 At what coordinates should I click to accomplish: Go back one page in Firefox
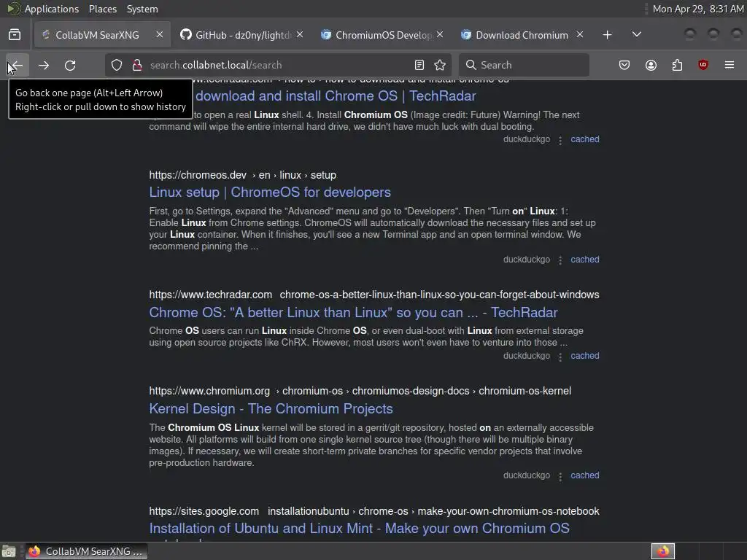[x=17, y=65]
